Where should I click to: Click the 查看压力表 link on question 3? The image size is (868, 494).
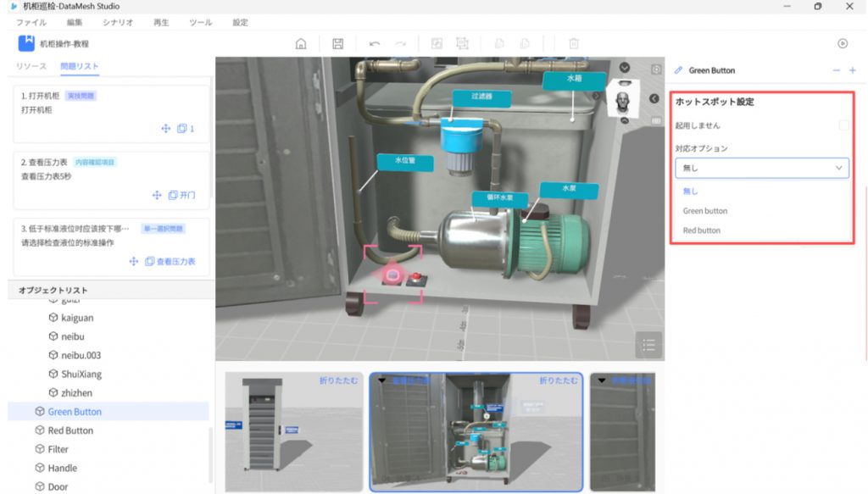coord(175,262)
